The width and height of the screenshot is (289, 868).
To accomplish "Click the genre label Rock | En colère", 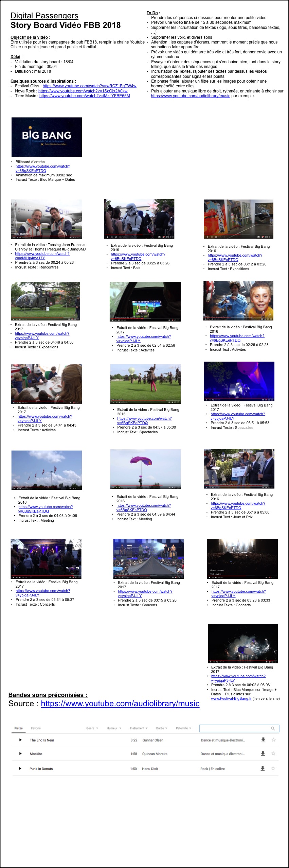I will (213, 769).
